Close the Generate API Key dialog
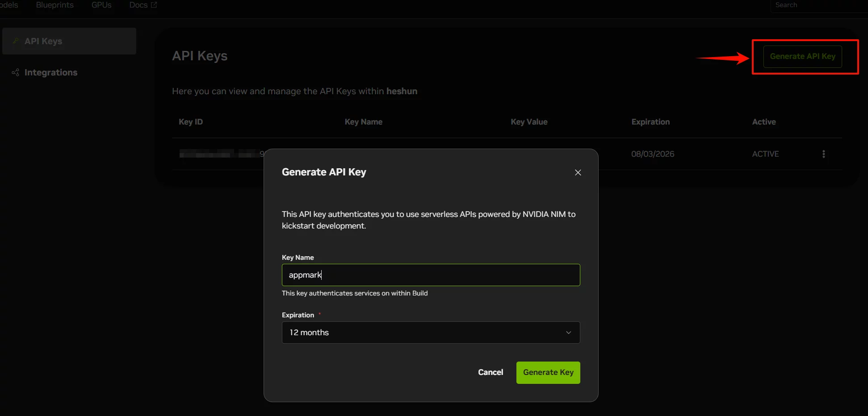The image size is (868, 416). [578, 173]
